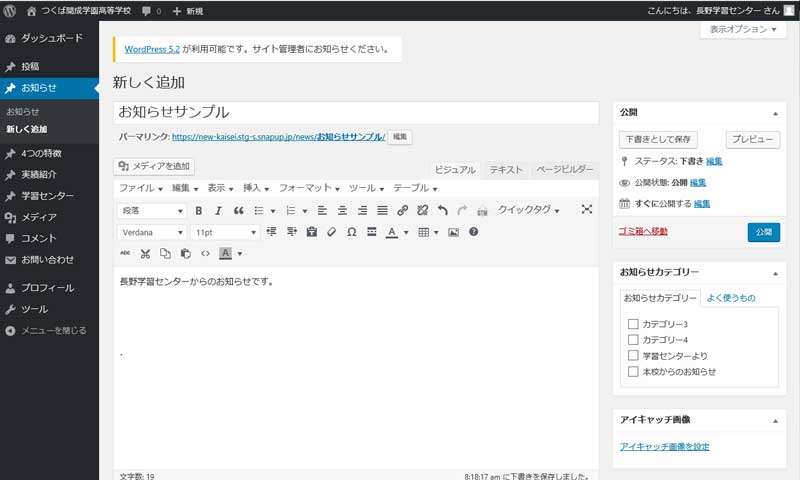This screenshot has height=480, width=800.
Task: Insert a numbered list
Action: pyautogui.click(x=291, y=210)
